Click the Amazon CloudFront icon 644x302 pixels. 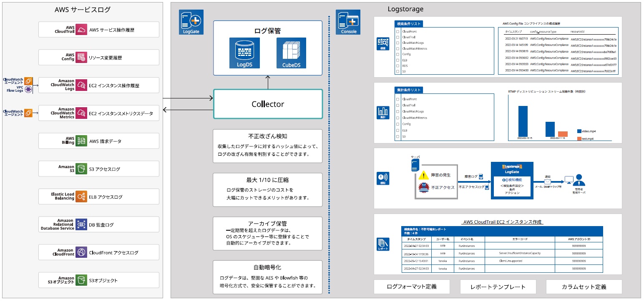[81, 252]
